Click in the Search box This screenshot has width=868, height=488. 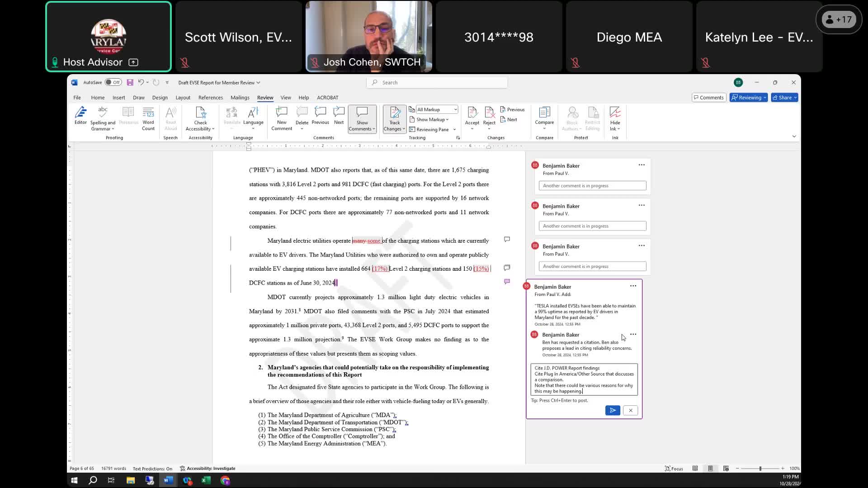pyautogui.click(x=437, y=82)
